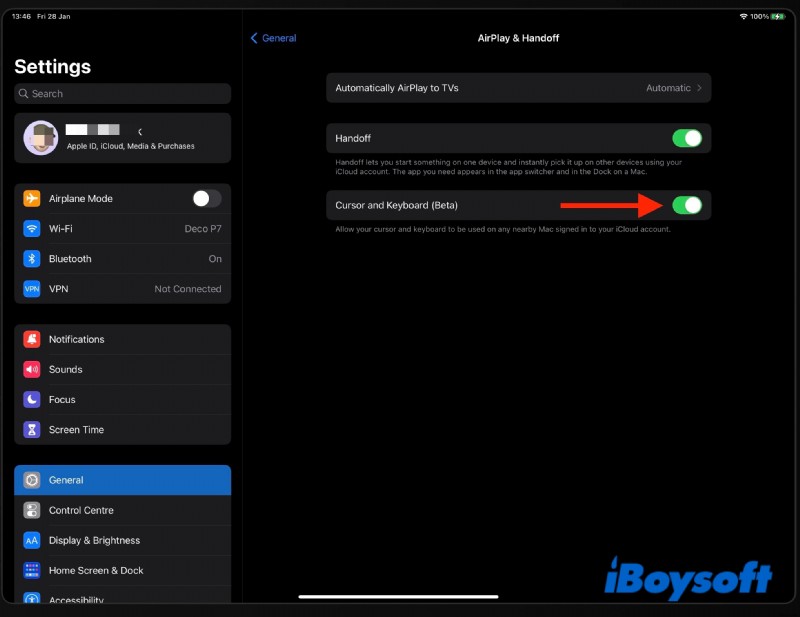Go back to General settings
This screenshot has width=800, height=617.
click(271, 37)
